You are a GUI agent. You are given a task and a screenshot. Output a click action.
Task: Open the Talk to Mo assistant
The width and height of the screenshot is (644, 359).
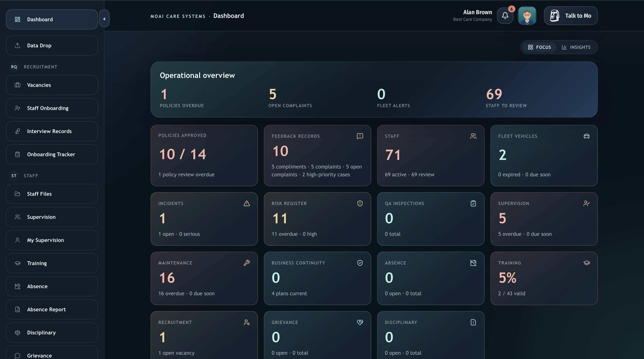[x=571, y=16]
